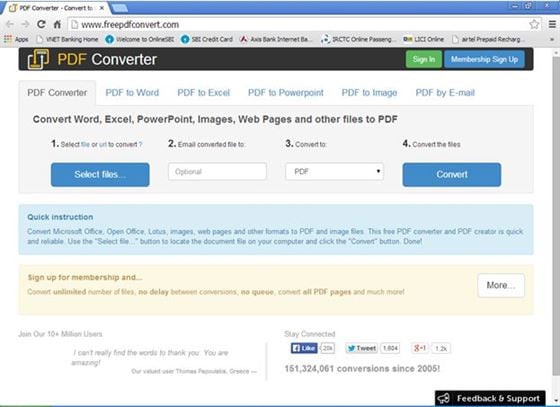
Task: Open the Chrome hamburger menu
Action: tap(552, 24)
